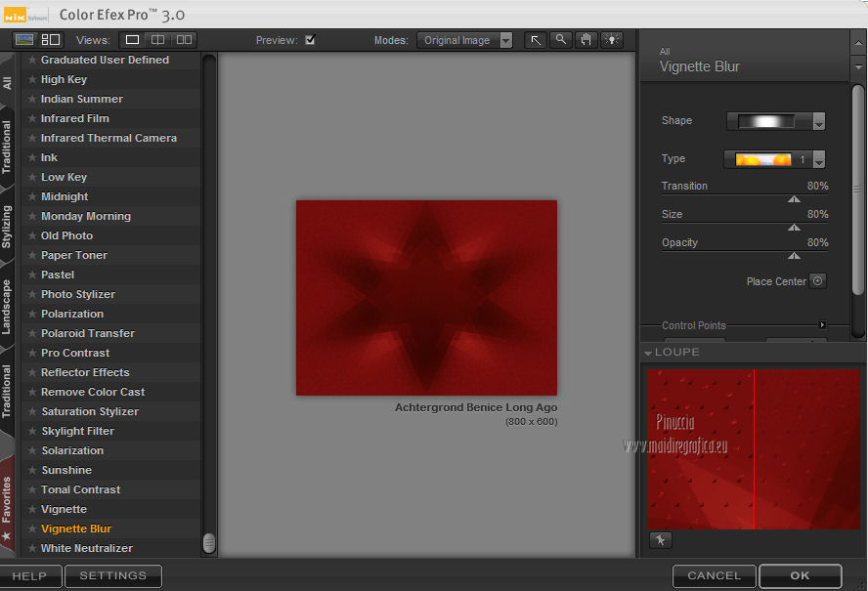Viewport: 868px width, 591px height.
Task: Collapse the LOUPE panel
Action: (648, 353)
